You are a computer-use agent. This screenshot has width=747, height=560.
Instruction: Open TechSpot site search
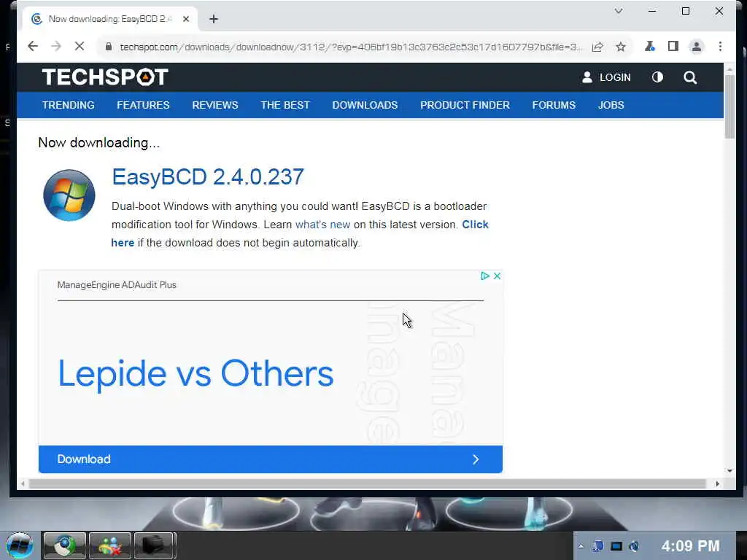click(690, 77)
